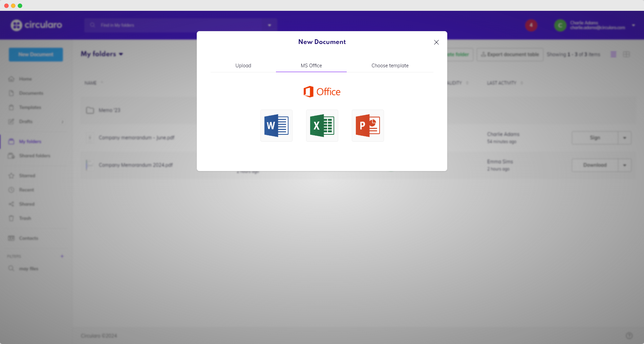This screenshot has height=344, width=644.
Task: Click the Shared share icon
Action: coord(11,204)
